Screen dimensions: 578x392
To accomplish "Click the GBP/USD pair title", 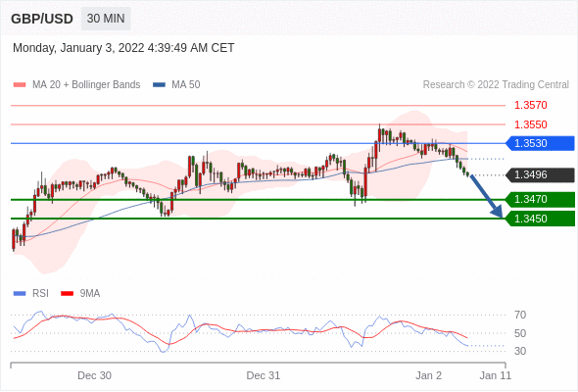I will tap(42, 19).
